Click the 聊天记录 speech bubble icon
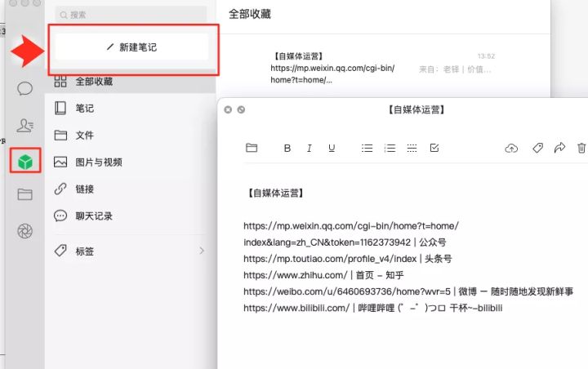588x369 pixels. tap(60, 216)
